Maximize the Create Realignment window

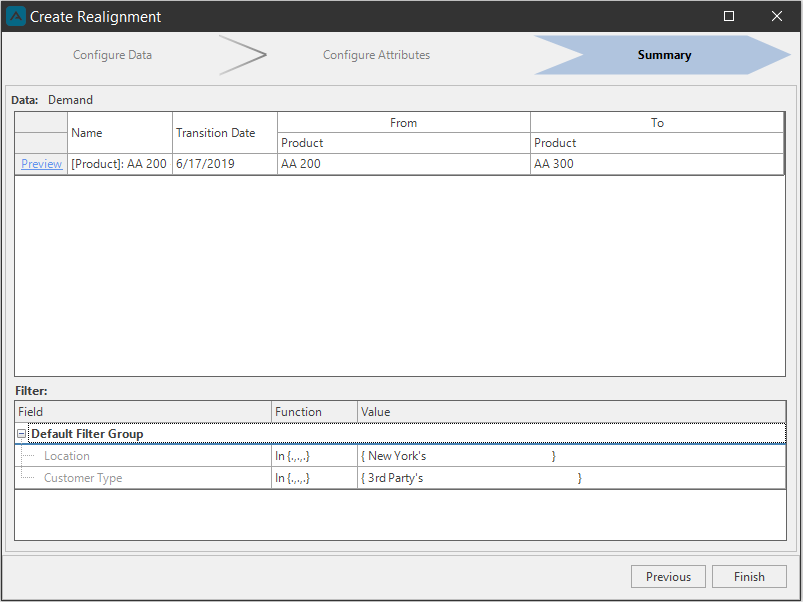(729, 16)
